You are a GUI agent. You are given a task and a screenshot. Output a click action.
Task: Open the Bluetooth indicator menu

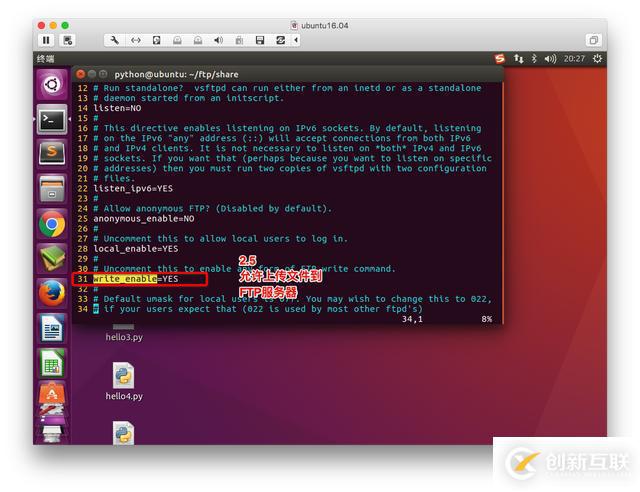pos(534,59)
